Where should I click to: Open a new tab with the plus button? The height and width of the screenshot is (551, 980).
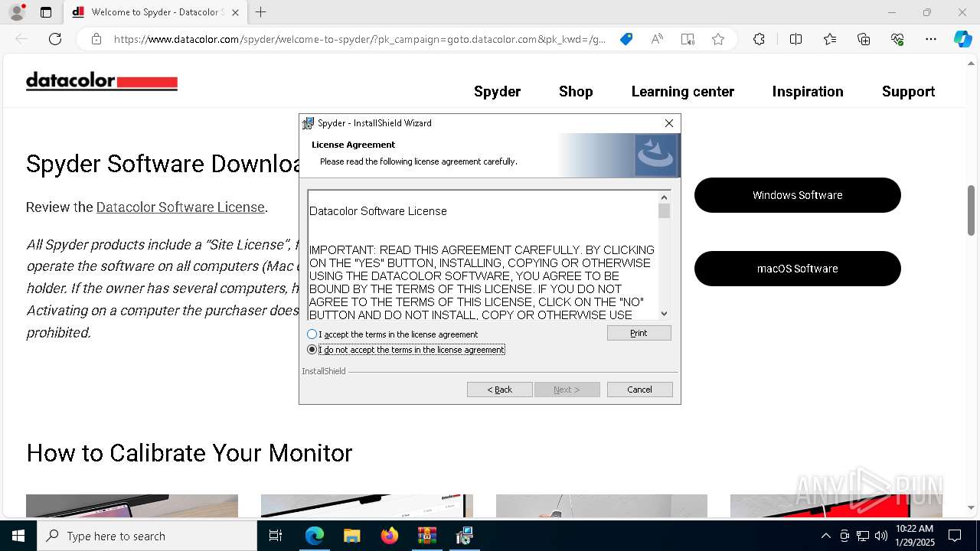pyautogui.click(x=261, y=12)
